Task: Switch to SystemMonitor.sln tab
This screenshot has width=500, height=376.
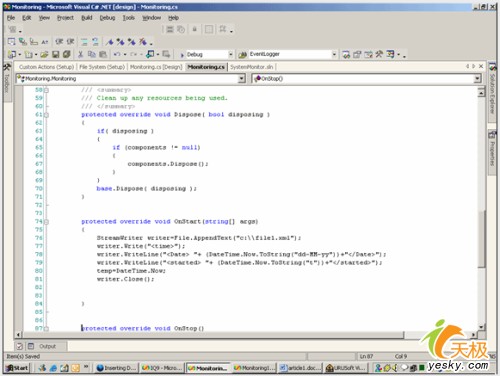Action: (252, 67)
